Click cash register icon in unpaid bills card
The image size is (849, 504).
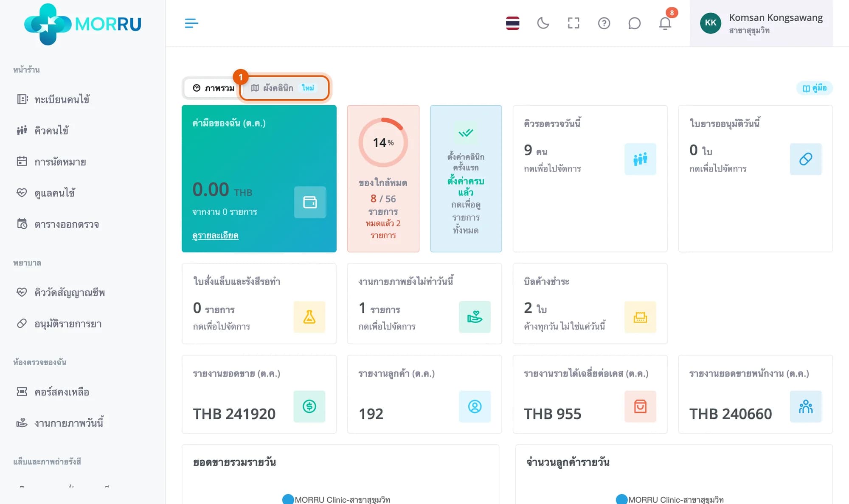click(640, 317)
